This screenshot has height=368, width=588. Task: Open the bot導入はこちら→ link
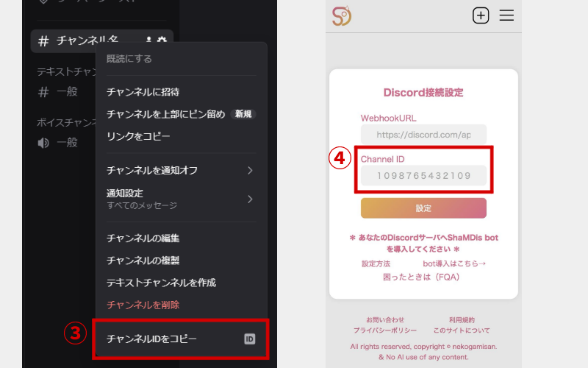pos(454,263)
